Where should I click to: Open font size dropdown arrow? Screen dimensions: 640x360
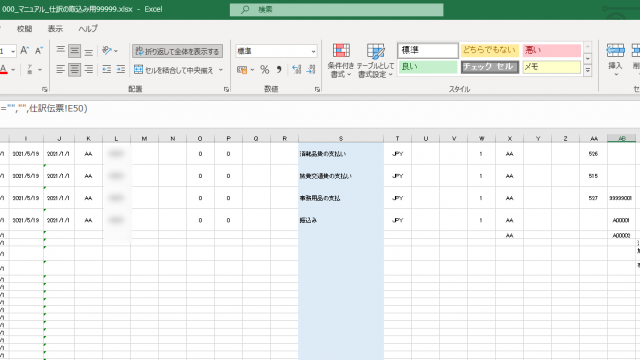[13, 51]
